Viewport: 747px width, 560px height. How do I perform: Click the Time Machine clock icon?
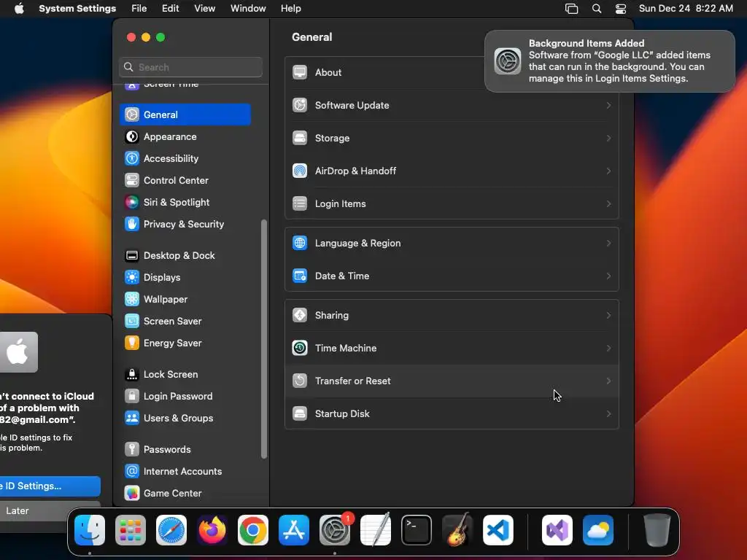click(300, 348)
